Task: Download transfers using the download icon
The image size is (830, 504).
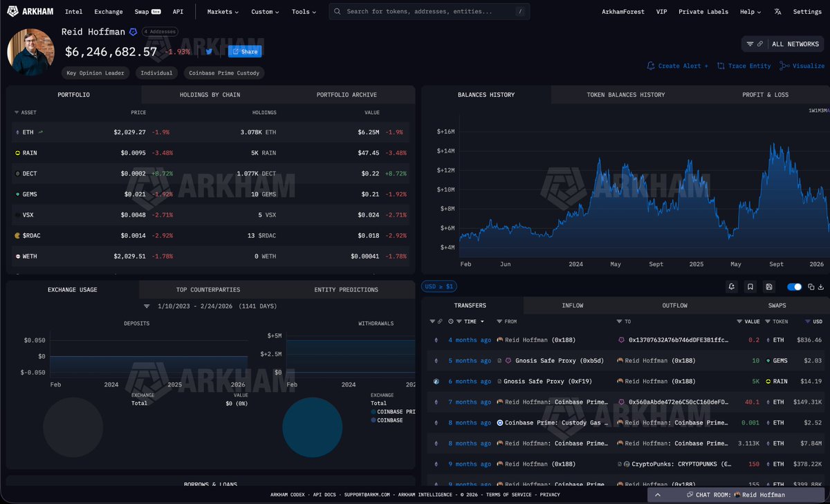Action: (822, 286)
